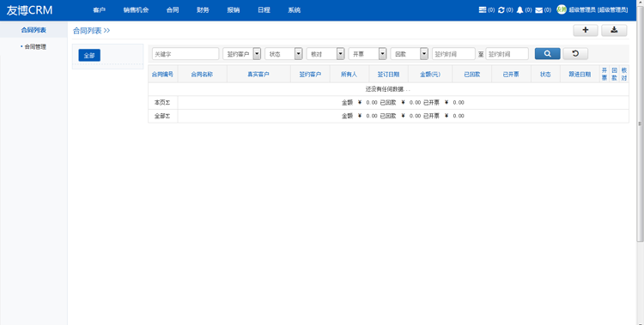Select 合同列表 sidebar tab
The image size is (644, 325).
click(x=33, y=30)
